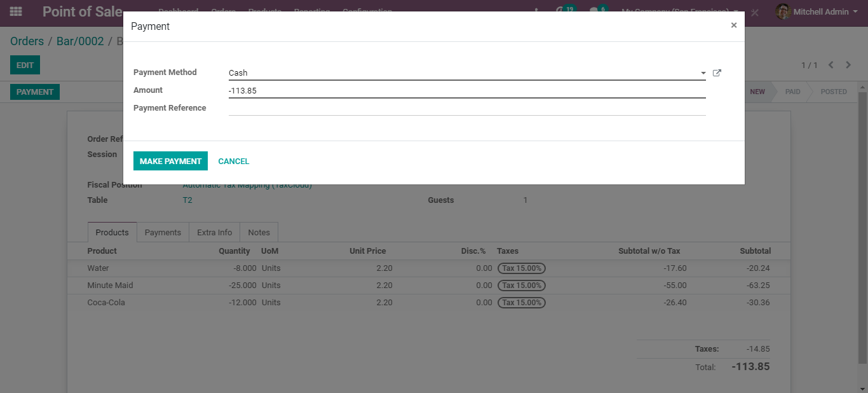The width and height of the screenshot is (868, 393).
Task: Click the -12.000 quantity cell
Action: click(243, 303)
